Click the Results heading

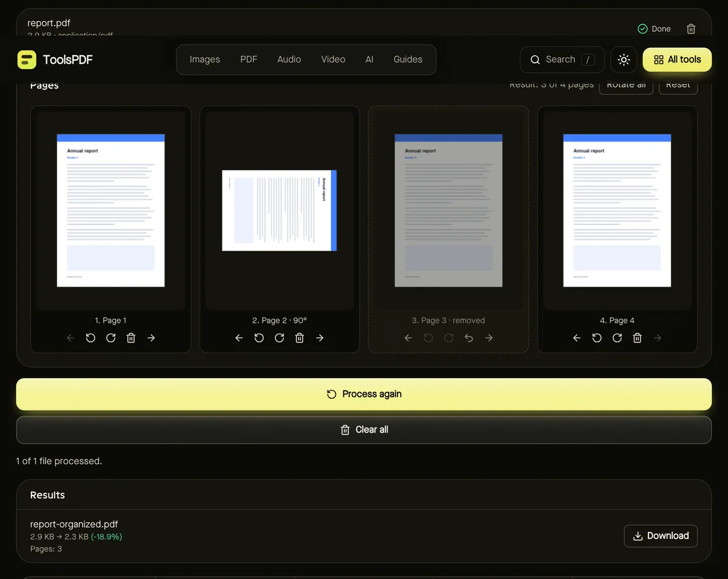point(47,495)
